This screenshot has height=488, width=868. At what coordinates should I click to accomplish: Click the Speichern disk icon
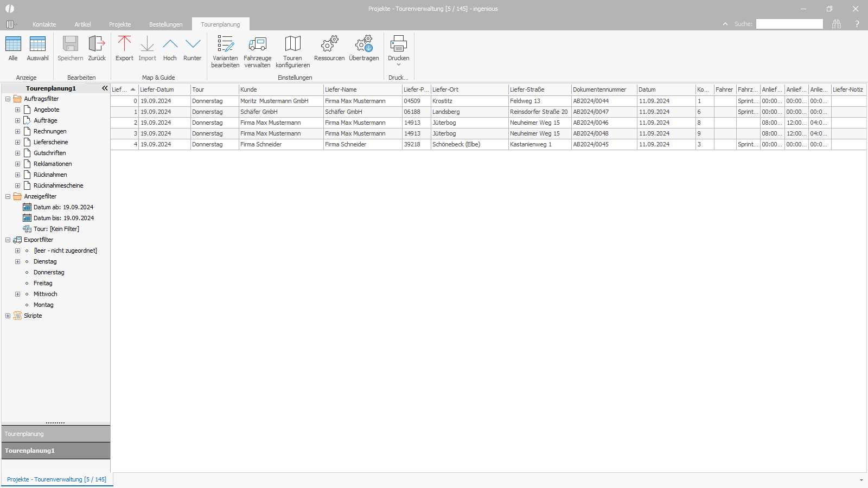[71, 44]
